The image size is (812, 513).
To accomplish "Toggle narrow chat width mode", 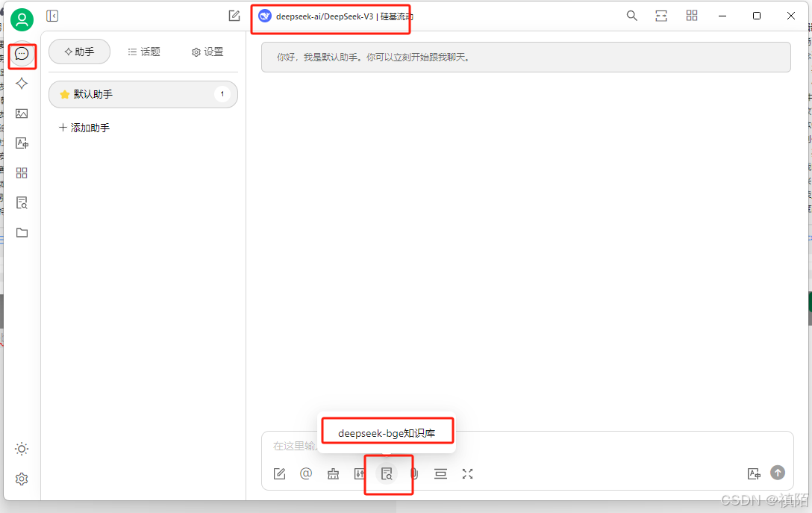I will coord(661,16).
